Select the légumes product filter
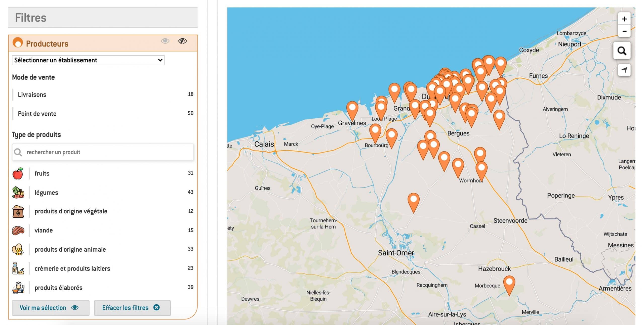The width and height of the screenshot is (644, 325). click(46, 193)
